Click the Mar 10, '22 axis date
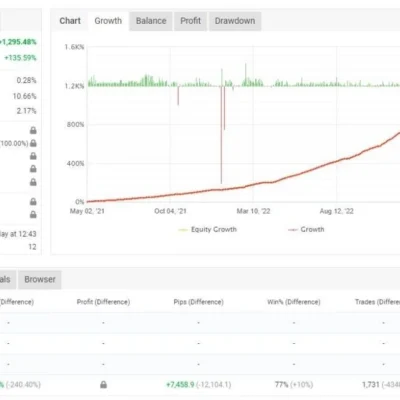 (253, 211)
